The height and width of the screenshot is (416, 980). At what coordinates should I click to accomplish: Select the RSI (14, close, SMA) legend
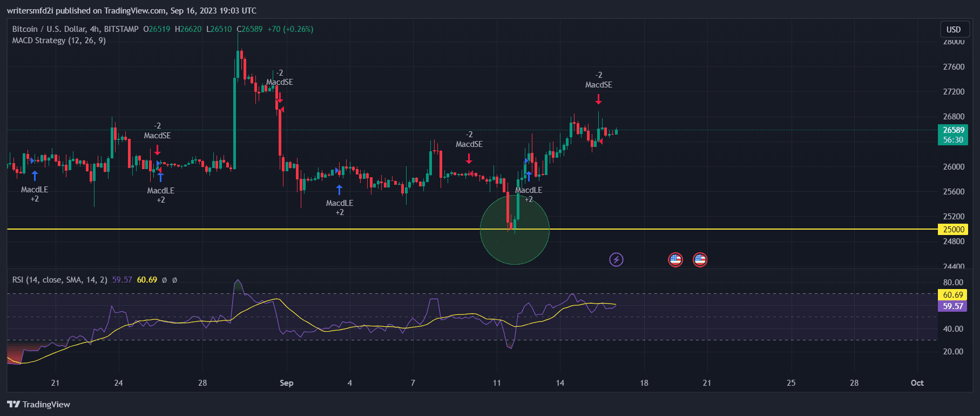[59, 280]
